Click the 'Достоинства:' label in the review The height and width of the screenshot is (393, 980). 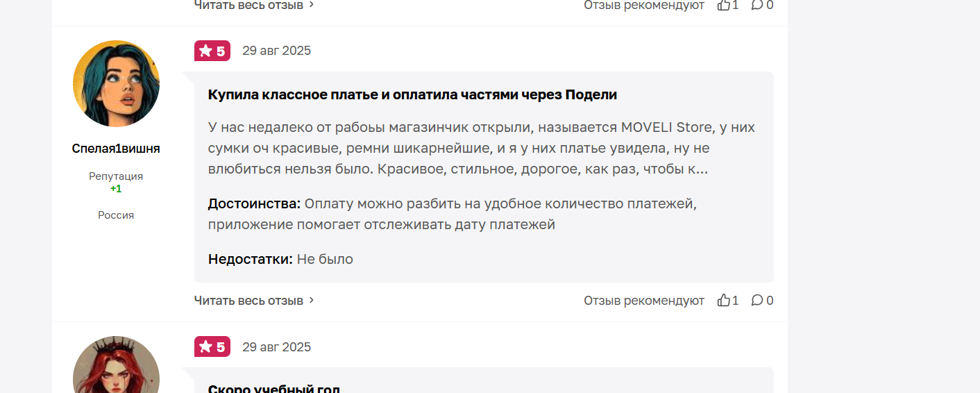(x=255, y=204)
